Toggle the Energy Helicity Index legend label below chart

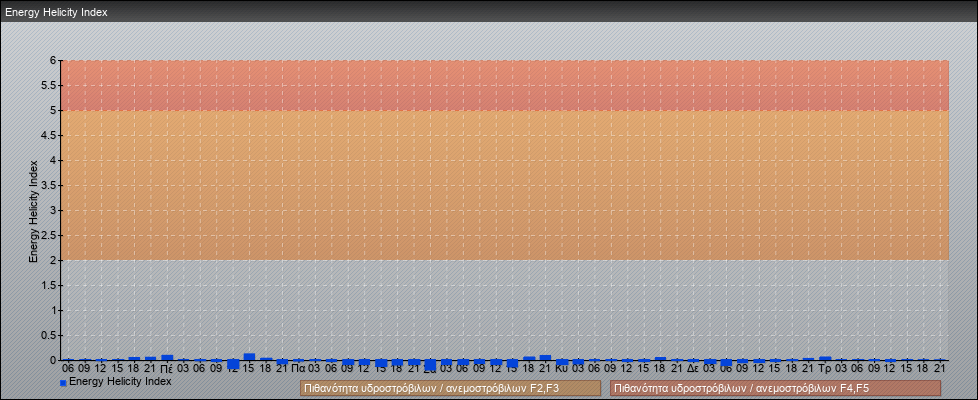(x=120, y=381)
